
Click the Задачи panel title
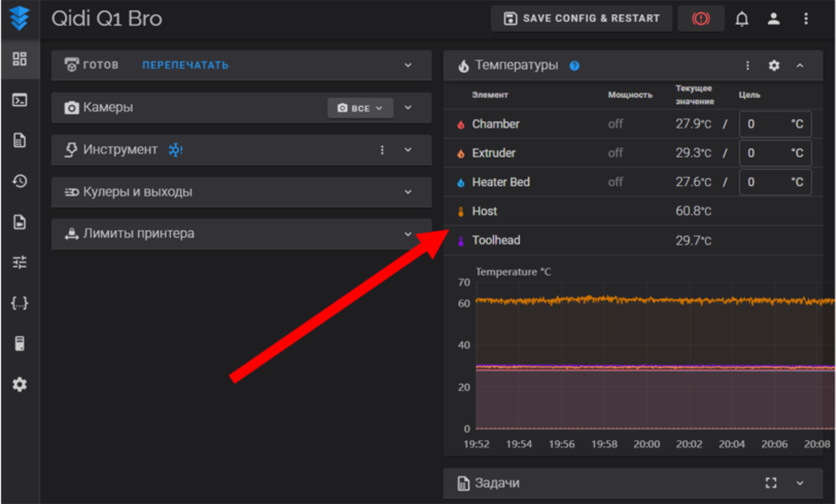pos(497,483)
